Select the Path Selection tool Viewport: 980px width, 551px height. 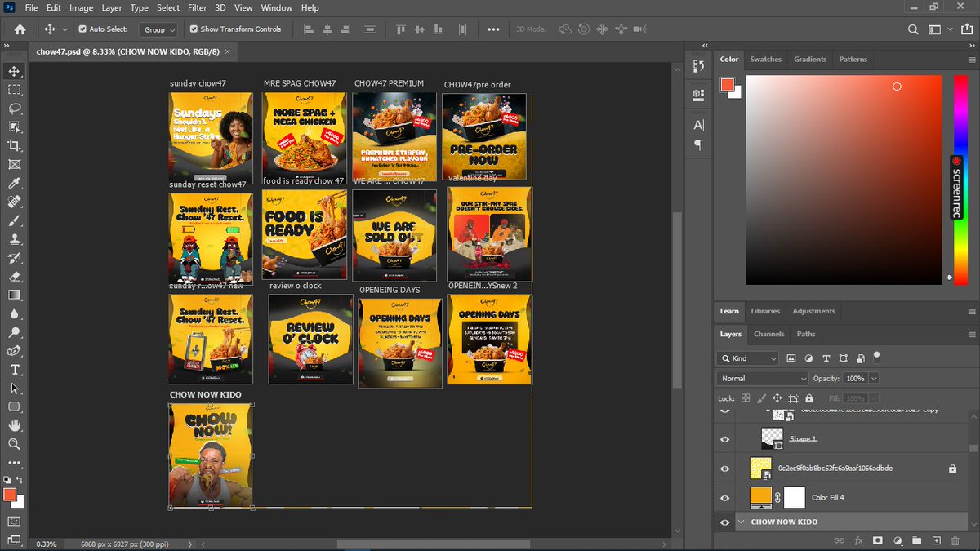[15, 389]
